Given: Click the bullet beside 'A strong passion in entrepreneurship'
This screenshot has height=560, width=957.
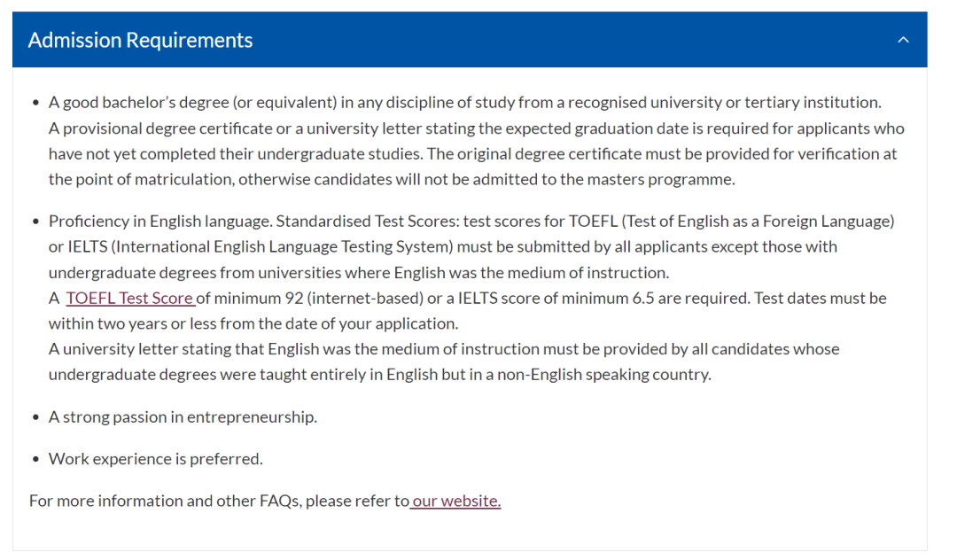Looking at the screenshot, I should coord(36,417).
